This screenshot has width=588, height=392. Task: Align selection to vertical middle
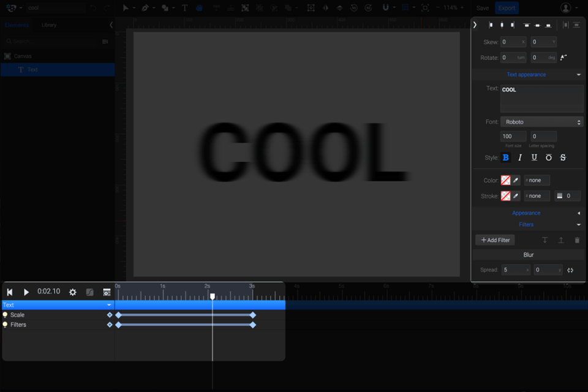[537, 25]
